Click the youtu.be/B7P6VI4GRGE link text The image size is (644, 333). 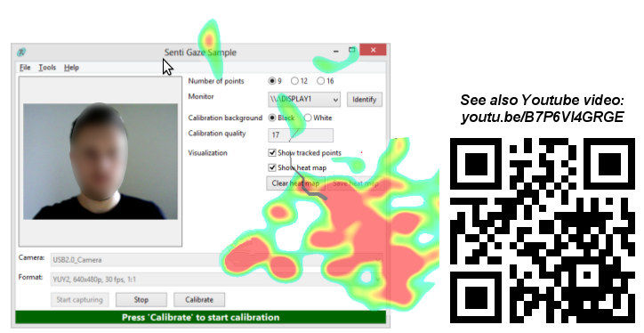543,117
